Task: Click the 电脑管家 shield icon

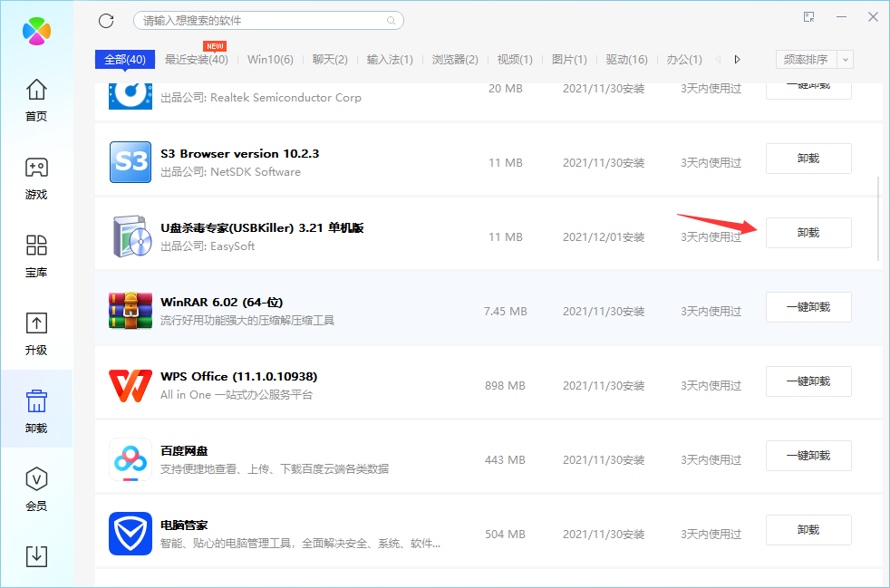Action: coord(131,534)
